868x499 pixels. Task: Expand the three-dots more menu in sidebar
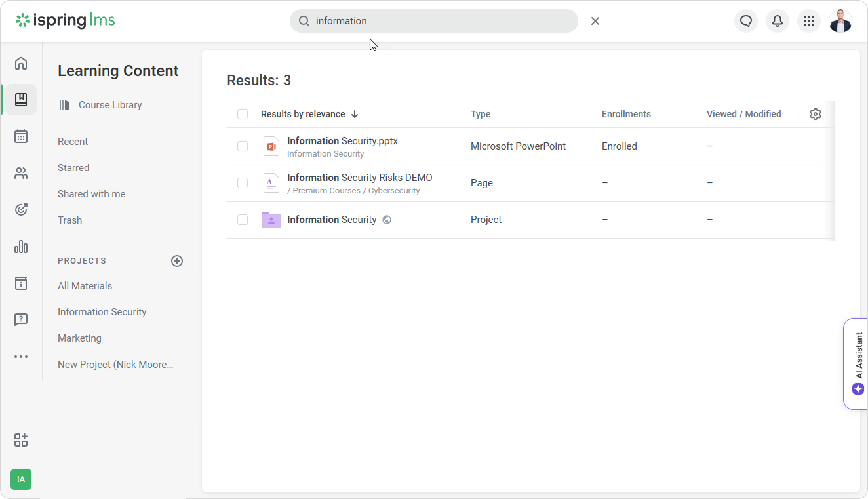pyautogui.click(x=21, y=357)
